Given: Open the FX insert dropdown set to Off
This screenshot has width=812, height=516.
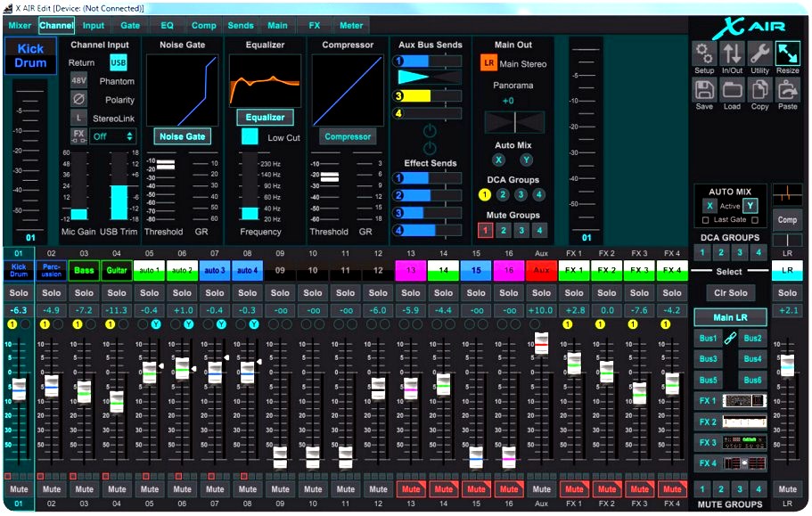Looking at the screenshot, I should (112, 136).
